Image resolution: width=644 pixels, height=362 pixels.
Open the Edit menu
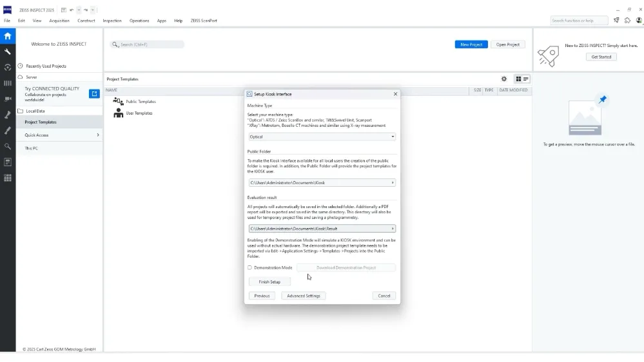point(21,21)
